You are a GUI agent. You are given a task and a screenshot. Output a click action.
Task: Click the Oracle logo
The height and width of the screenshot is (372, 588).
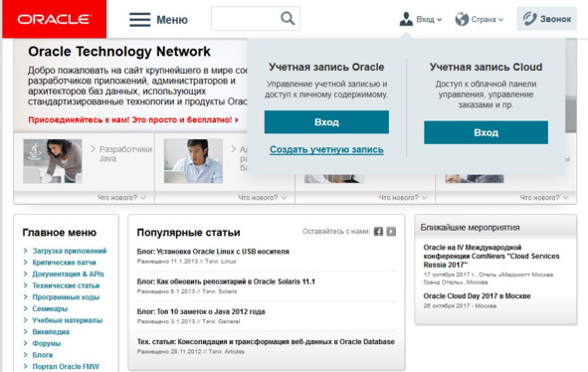[x=55, y=19]
